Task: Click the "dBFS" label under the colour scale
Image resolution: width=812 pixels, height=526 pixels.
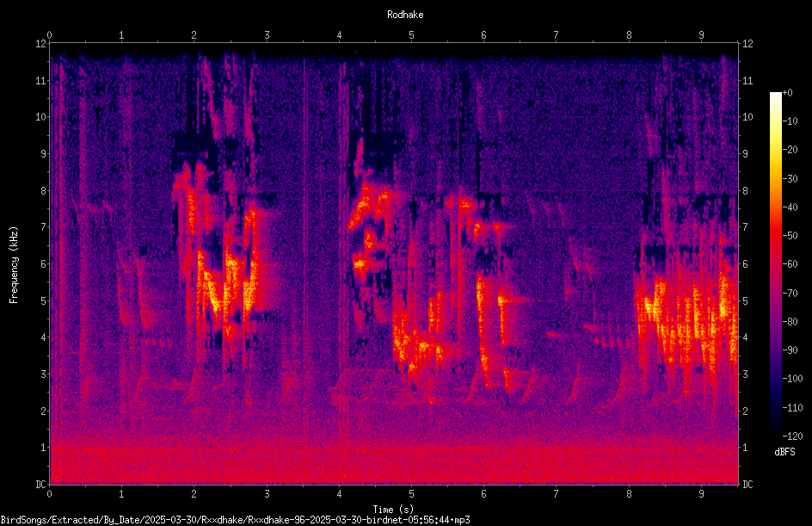Action: [784, 452]
